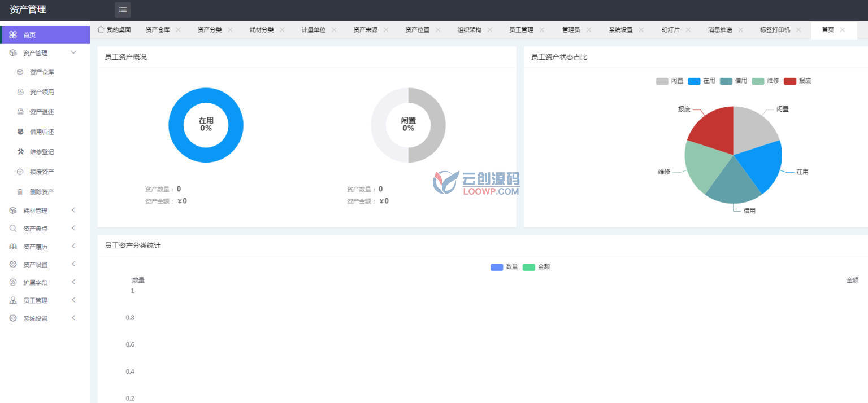Close the 资产分类 tab
Screen dimensions: 868x403
[230, 30]
